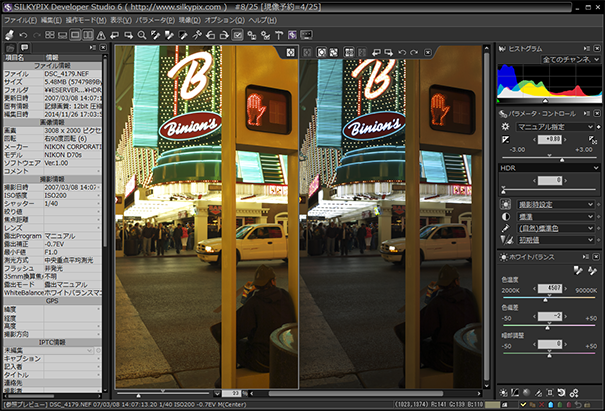This screenshot has height=411, width=605.
Task: Toggle the highlight warning triangle
Action: tap(101, 36)
